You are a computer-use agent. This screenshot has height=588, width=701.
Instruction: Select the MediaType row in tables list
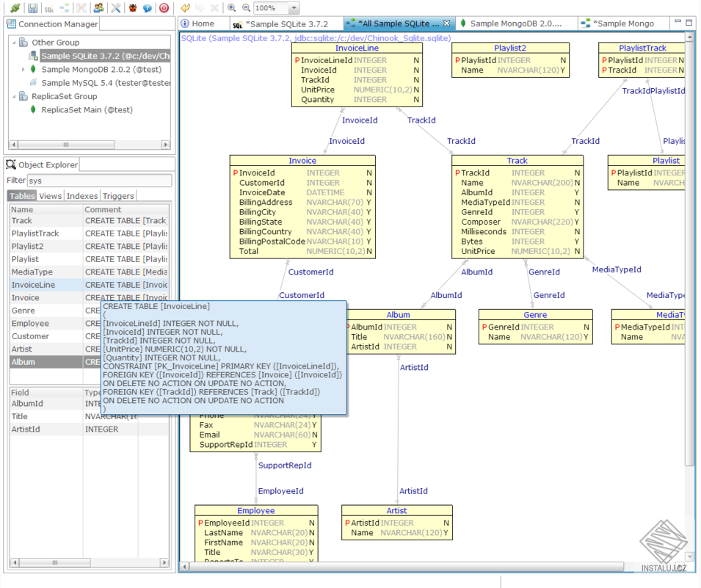point(90,272)
